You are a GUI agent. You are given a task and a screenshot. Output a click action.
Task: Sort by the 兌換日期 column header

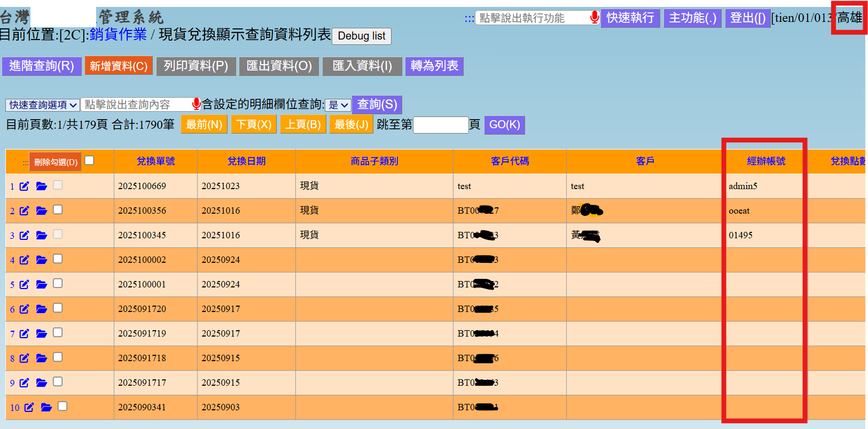[246, 161]
